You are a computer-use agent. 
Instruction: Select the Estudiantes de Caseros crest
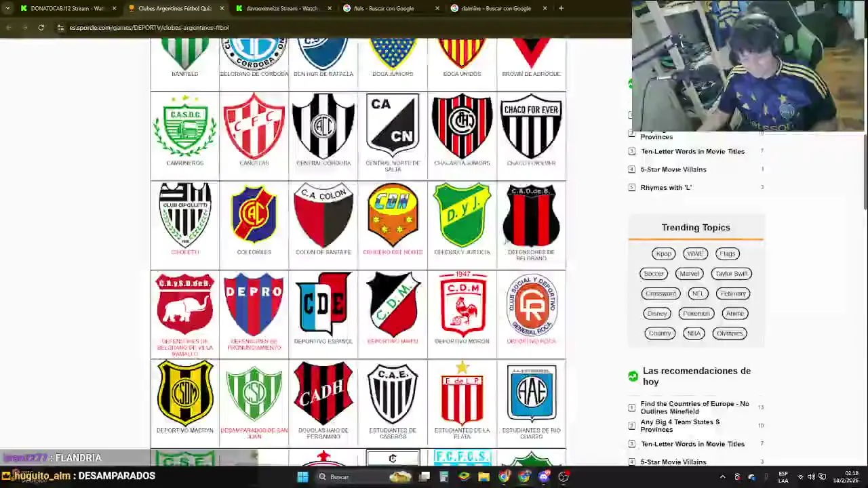[x=393, y=394]
